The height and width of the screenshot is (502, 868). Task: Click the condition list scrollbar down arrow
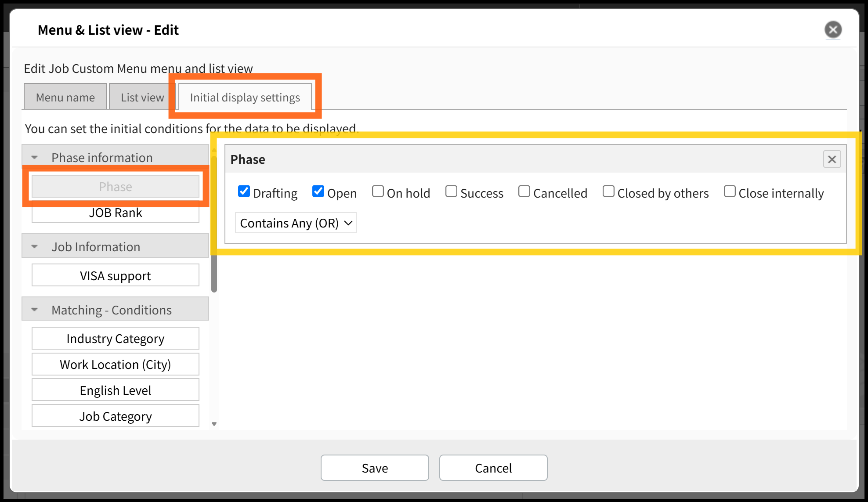[214, 424]
